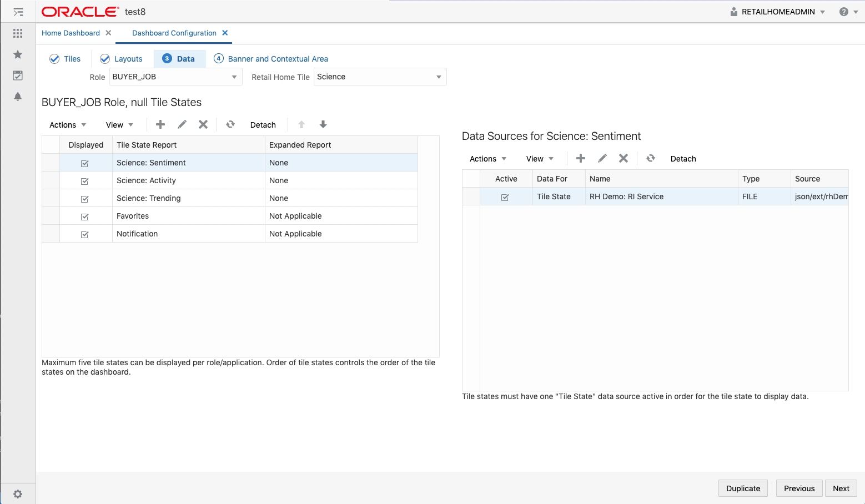
Task: Open Settings using the gear icon
Action: pyautogui.click(x=18, y=493)
